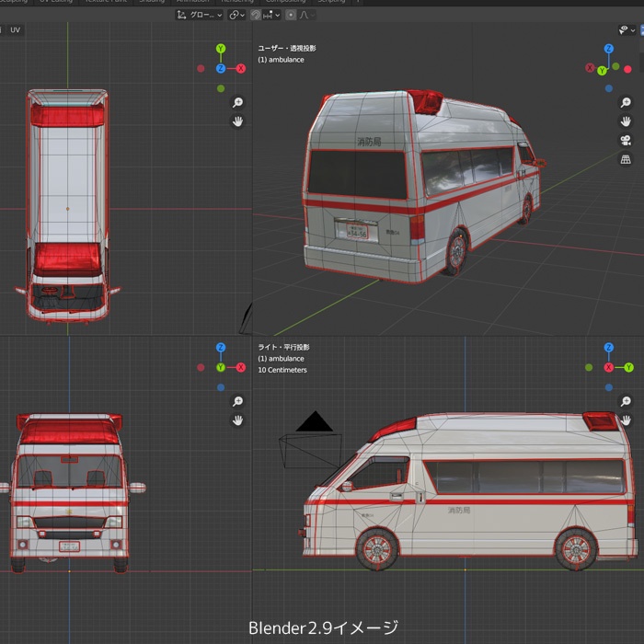Click Z axis in perspective view gizmo
Screen dimensions: 644x644
pos(609,49)
